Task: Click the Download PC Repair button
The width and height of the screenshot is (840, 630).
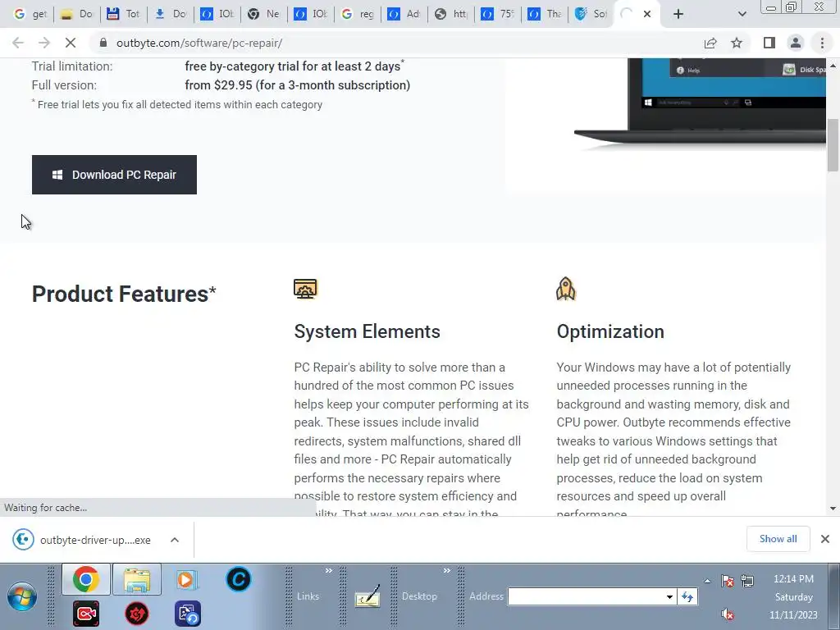Action: [x=114, y=175]
